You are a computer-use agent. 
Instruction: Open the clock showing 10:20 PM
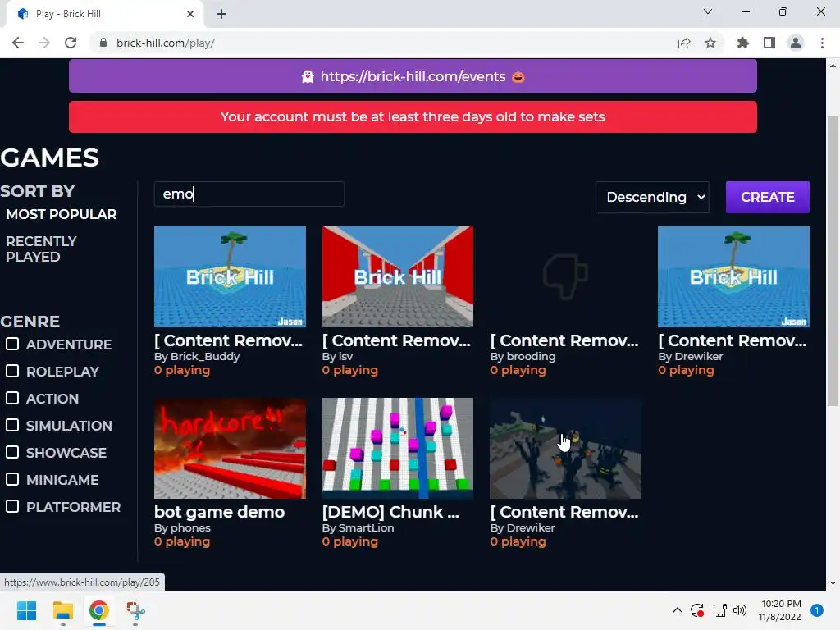pyautogui.click(x=780, y=610)
